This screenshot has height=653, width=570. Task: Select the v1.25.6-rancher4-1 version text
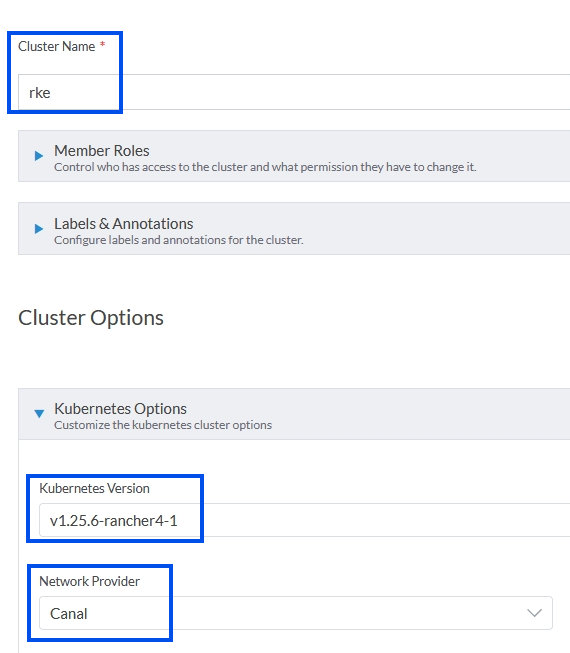(114, 521)
